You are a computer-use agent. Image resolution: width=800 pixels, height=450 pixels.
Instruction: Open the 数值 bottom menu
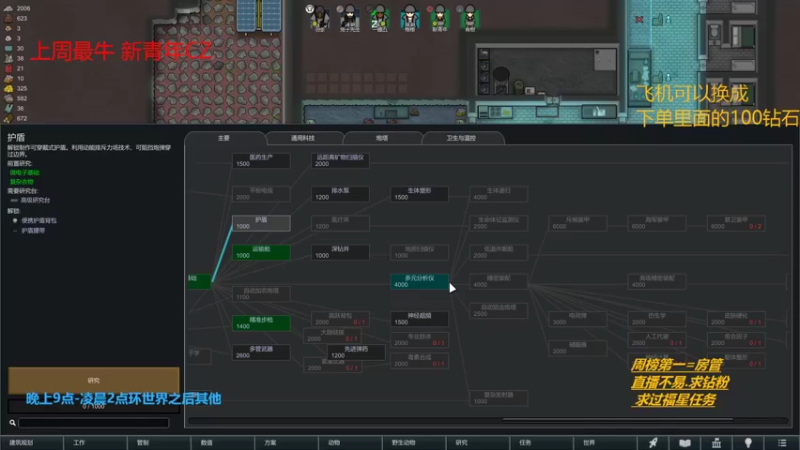coord(223,443)
